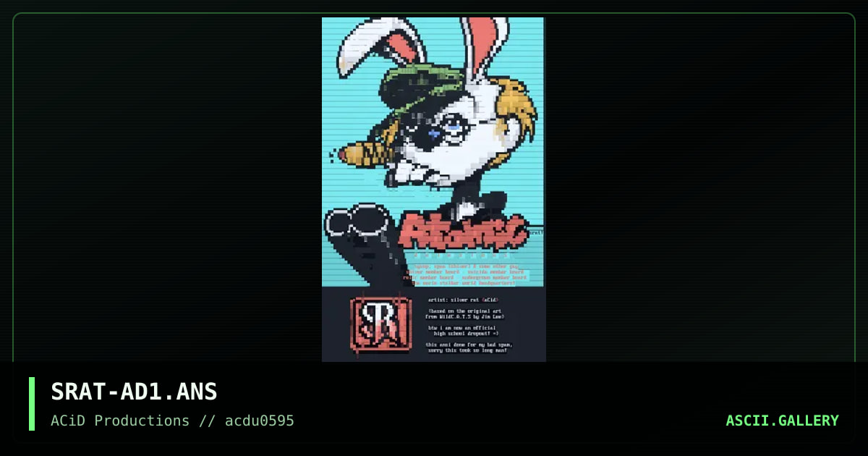Click the red SR logo in artwork
This screenshot has width=868, height=456.
click(381, 324)
